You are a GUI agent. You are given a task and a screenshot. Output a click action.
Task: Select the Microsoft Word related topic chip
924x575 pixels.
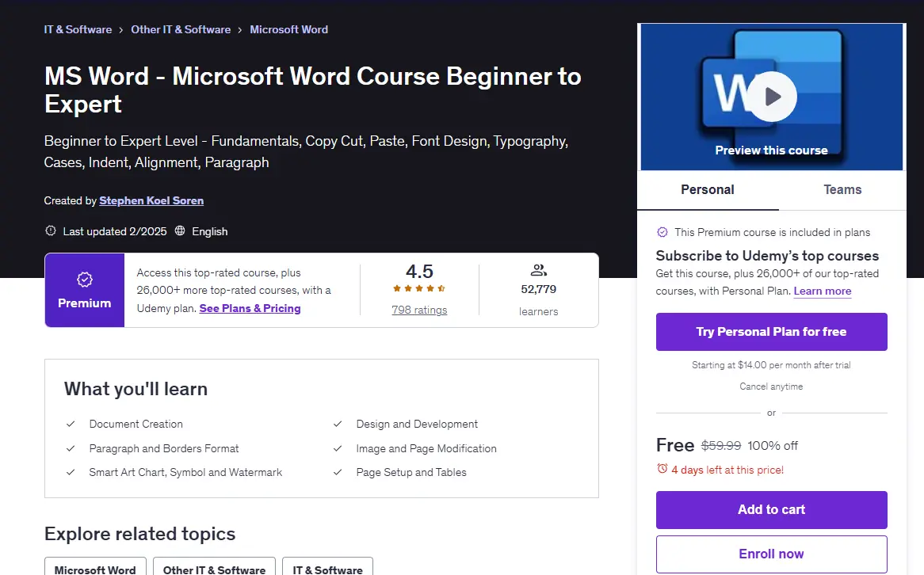coord(95,567)
